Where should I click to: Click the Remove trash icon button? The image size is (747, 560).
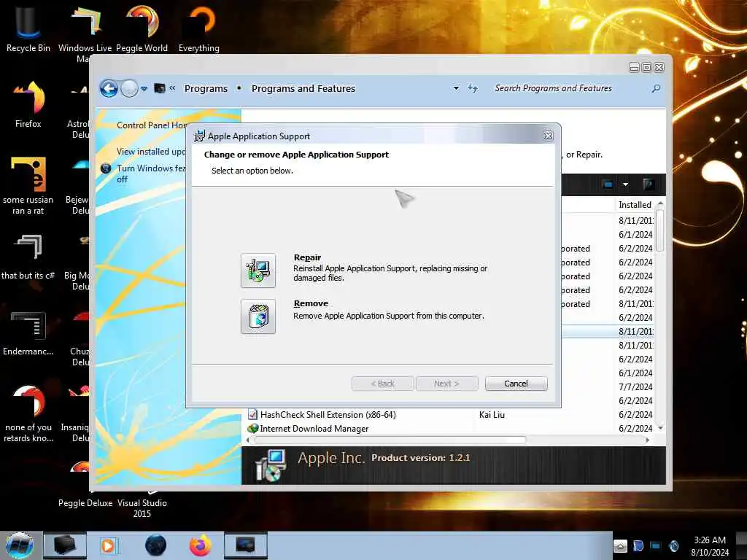tap(258, 316)
